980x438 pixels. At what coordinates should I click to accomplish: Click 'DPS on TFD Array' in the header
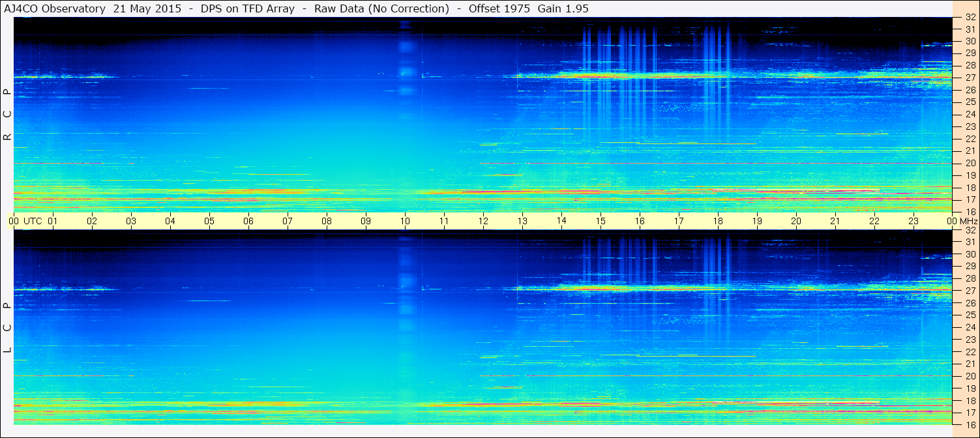tap(248, 8)
